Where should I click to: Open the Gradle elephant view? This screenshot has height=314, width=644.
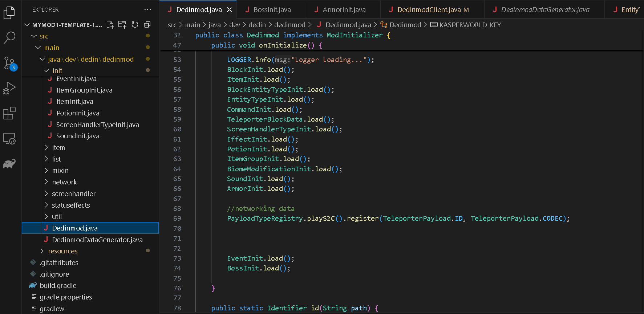point(9,164)
